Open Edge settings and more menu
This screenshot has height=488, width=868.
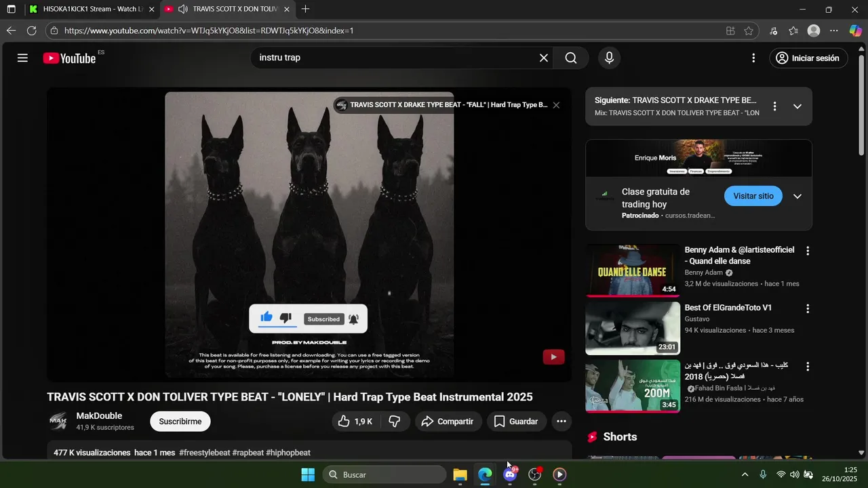(x=834, y=30)
